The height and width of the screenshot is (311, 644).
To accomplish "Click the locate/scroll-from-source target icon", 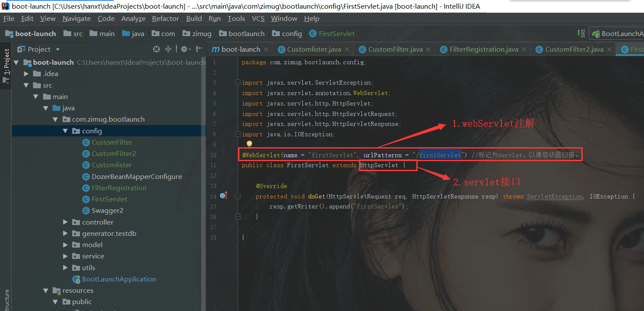I will [156, 49].
